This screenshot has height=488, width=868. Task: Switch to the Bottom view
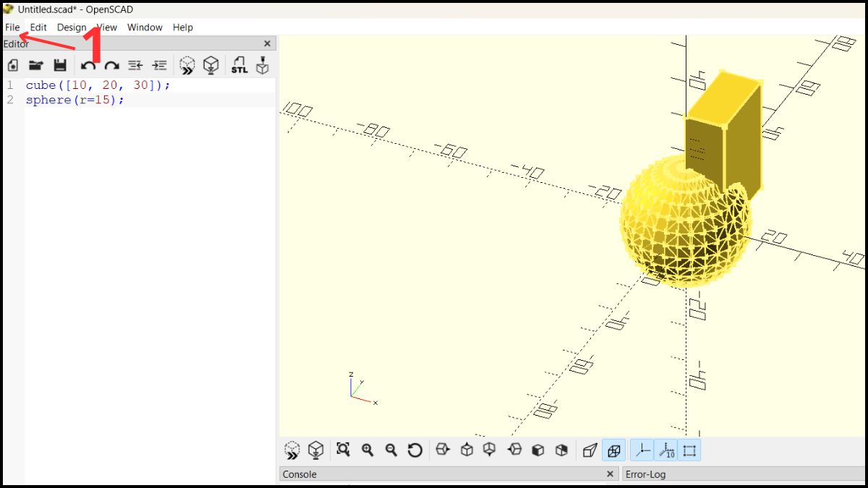(490, 450)
